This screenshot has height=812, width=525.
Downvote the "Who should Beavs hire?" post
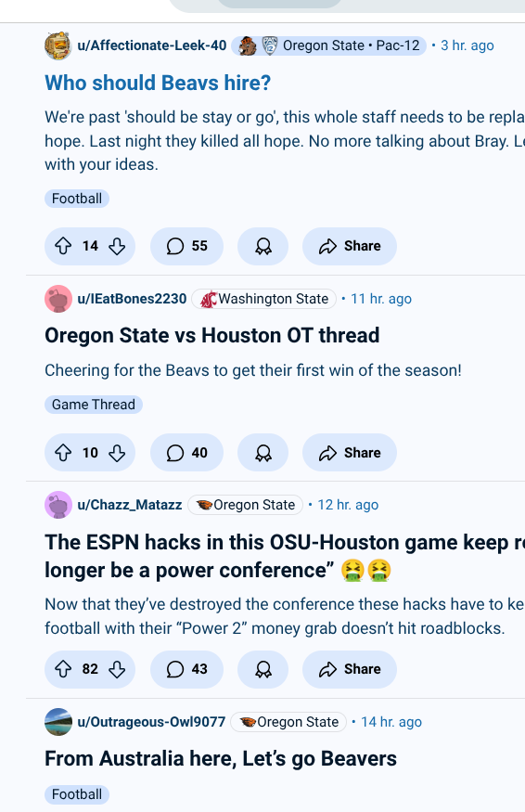117,246
